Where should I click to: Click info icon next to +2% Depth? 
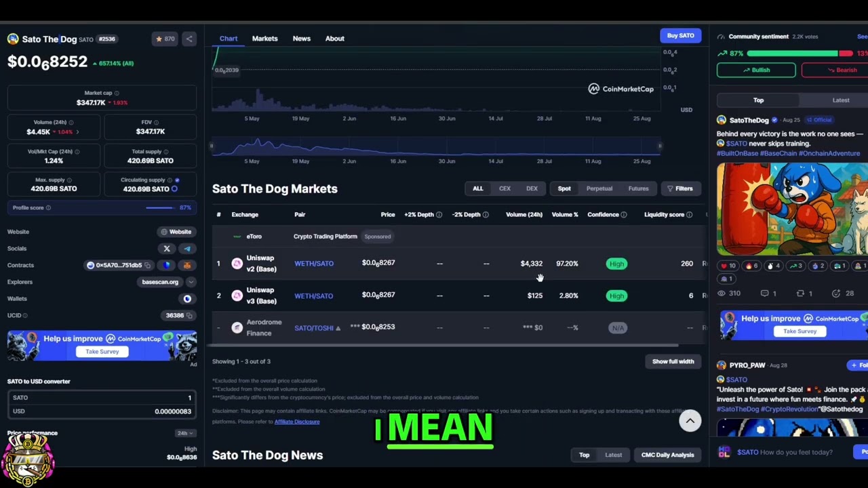[x=439, y=215]
